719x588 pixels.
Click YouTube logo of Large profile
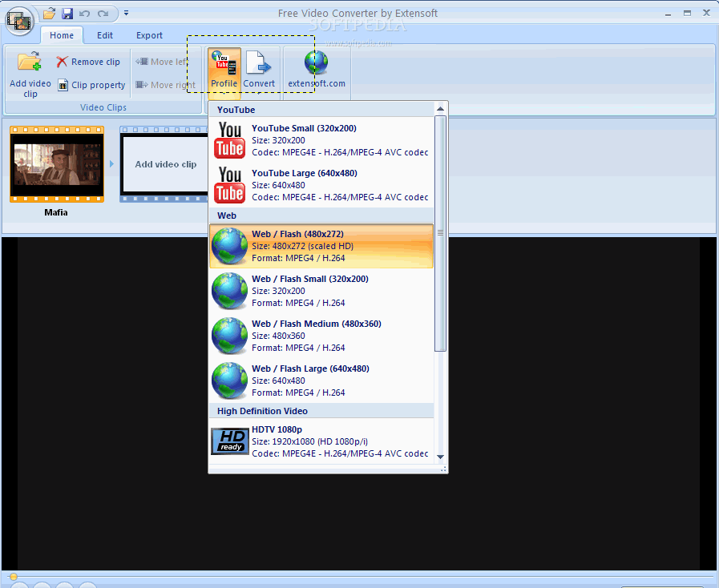coord(230,185)
